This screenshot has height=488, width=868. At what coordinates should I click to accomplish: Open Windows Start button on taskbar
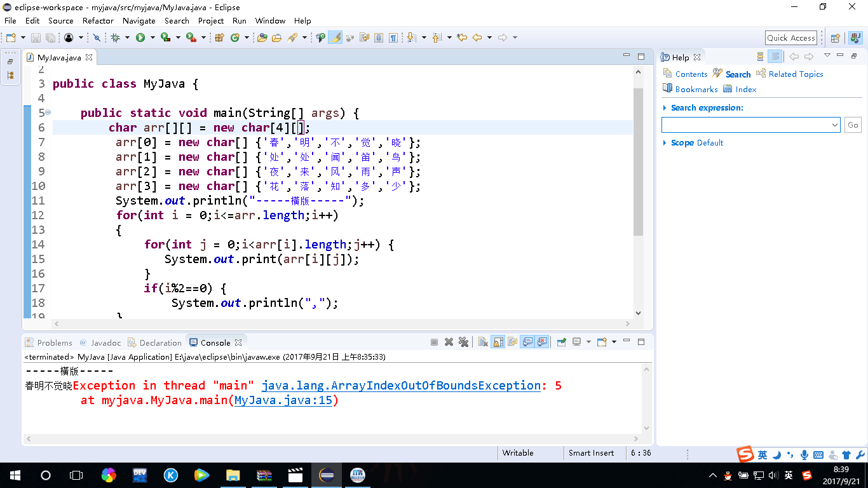pyautogui.click(x=15, y=475)
